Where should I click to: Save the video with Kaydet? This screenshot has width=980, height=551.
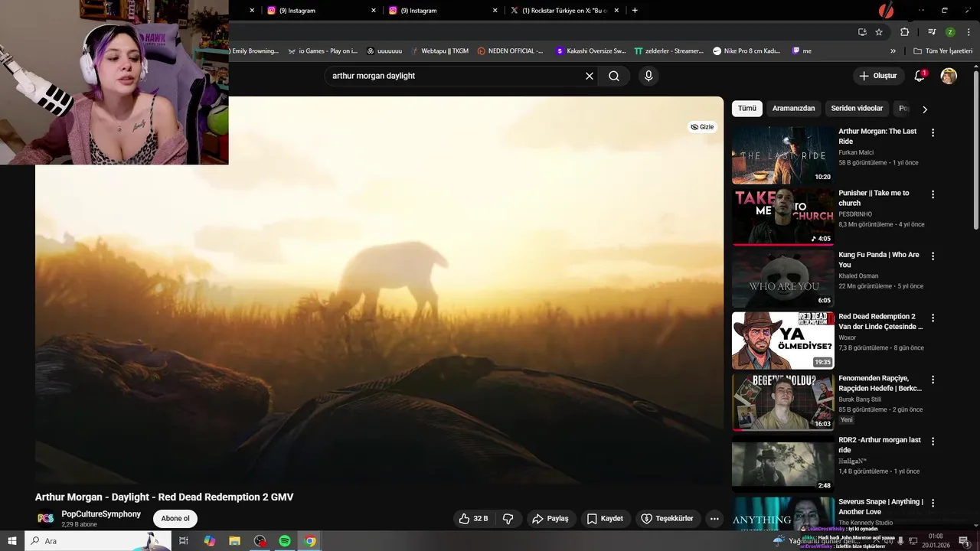coord(605,519)
